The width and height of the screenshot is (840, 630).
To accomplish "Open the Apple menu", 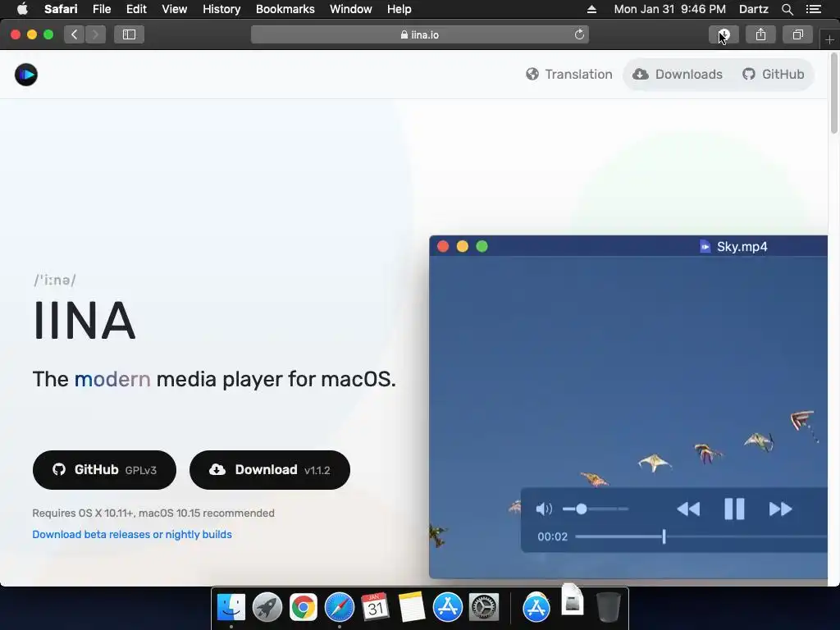I will pos(22,9).
